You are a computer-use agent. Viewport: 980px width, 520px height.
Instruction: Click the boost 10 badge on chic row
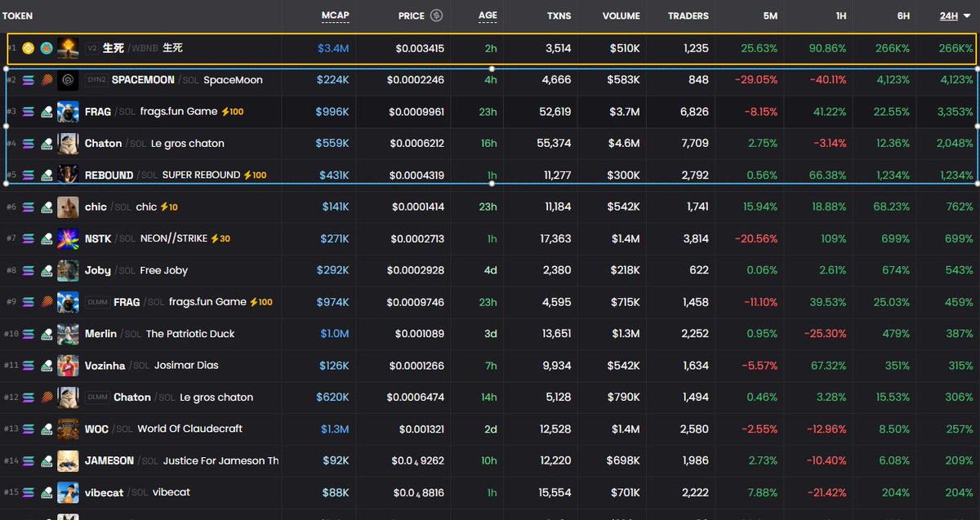pyautogui.click(x=169, y=207)
